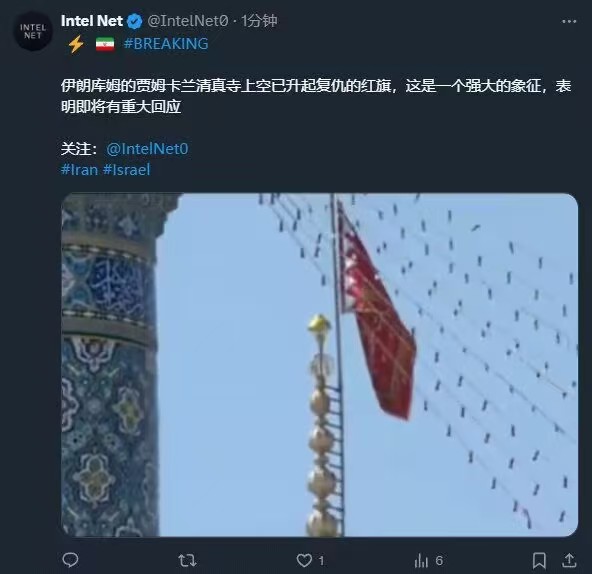Bookmark this post
The height and width of the screenshot is (574, 592).
[539, 560]
